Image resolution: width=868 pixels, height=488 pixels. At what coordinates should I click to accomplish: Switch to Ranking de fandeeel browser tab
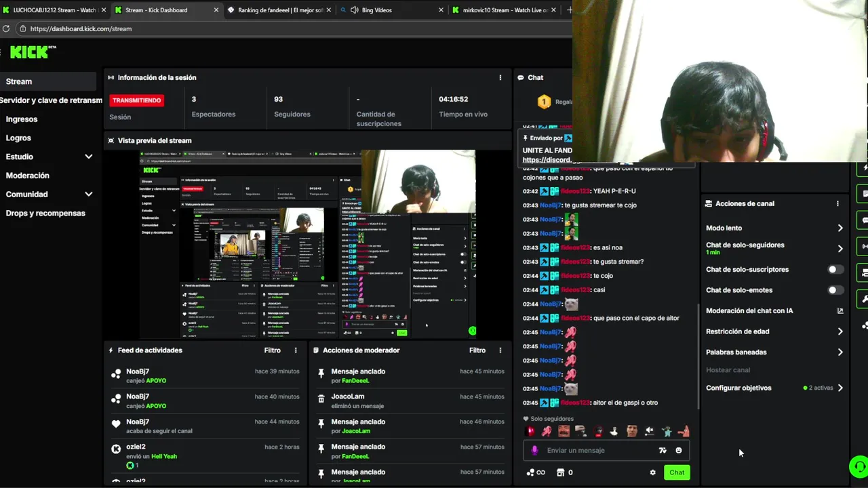pos(278,10)
